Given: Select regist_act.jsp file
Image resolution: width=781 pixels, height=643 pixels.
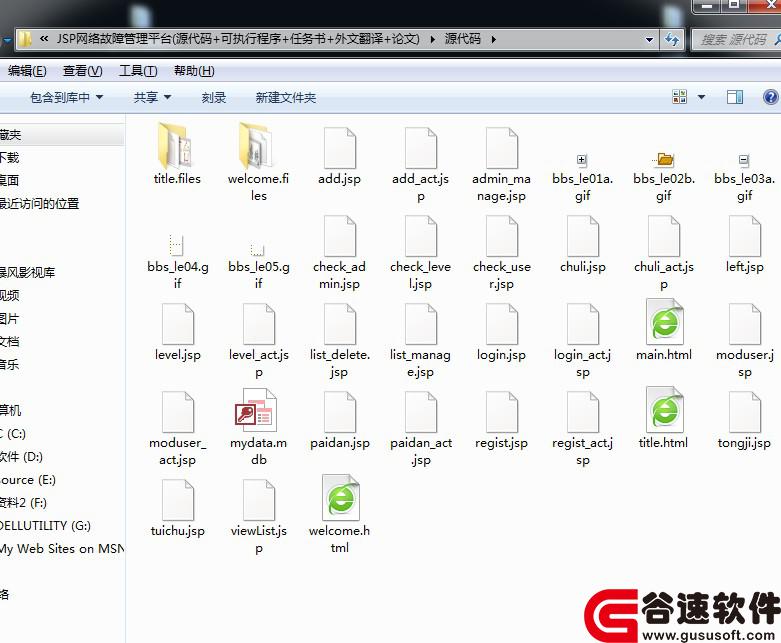Looking at the screenshot, I should click(583, 429).
